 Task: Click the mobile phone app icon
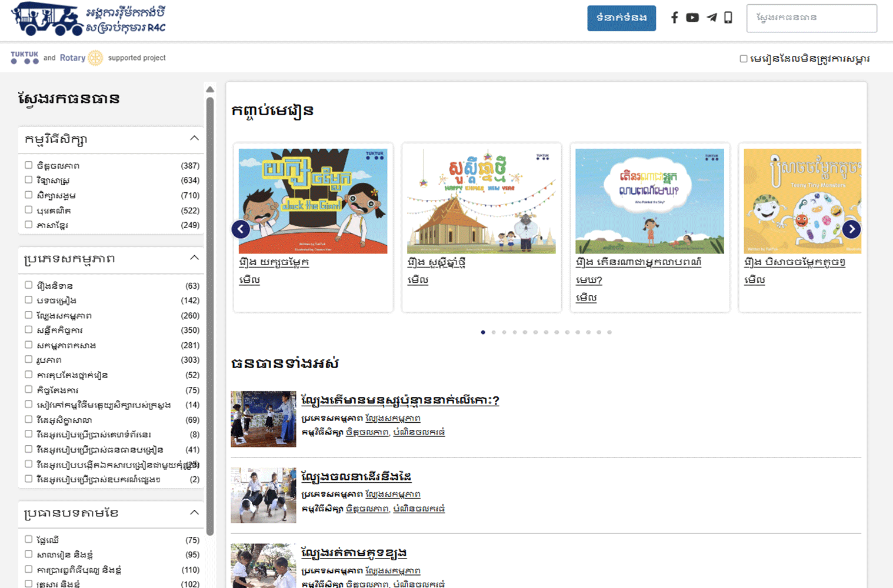[728, 18]
